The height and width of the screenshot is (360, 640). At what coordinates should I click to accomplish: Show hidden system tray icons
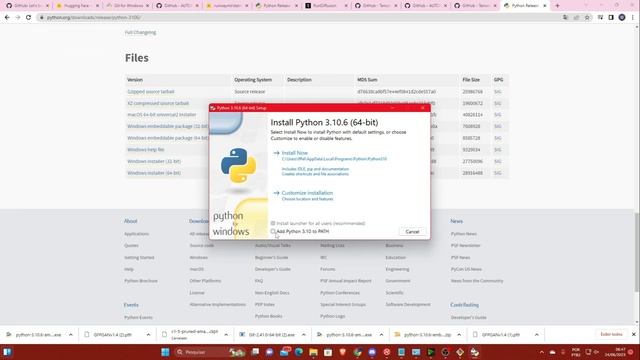(542, 352)
